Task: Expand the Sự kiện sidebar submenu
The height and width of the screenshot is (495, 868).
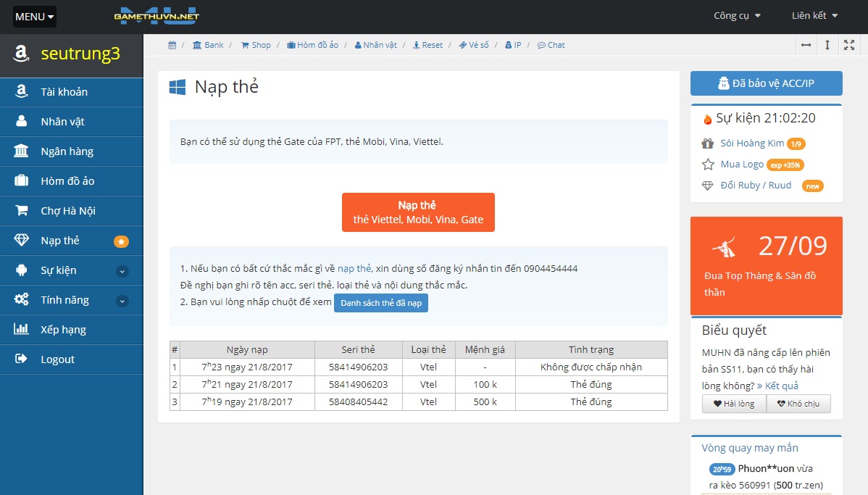Action: coord(122,271)
